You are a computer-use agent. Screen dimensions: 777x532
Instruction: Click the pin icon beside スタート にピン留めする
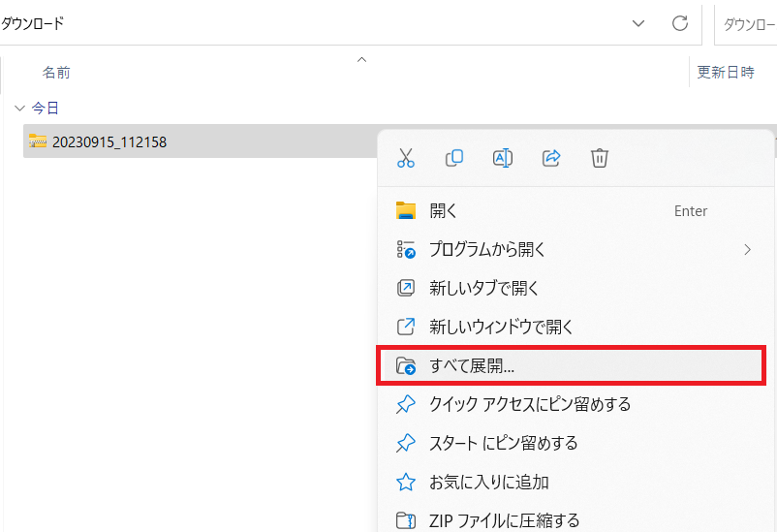(x=406, y=443)
